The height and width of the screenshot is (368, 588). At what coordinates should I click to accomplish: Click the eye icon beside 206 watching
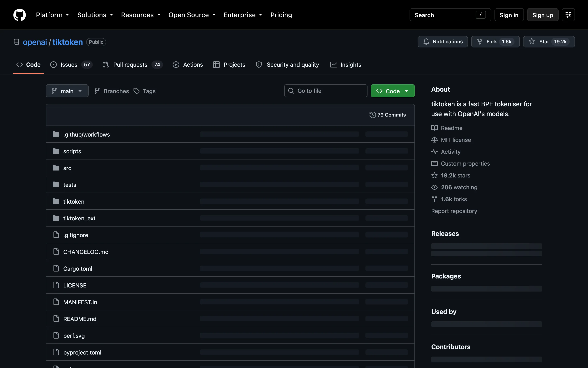tap(434, 187)
